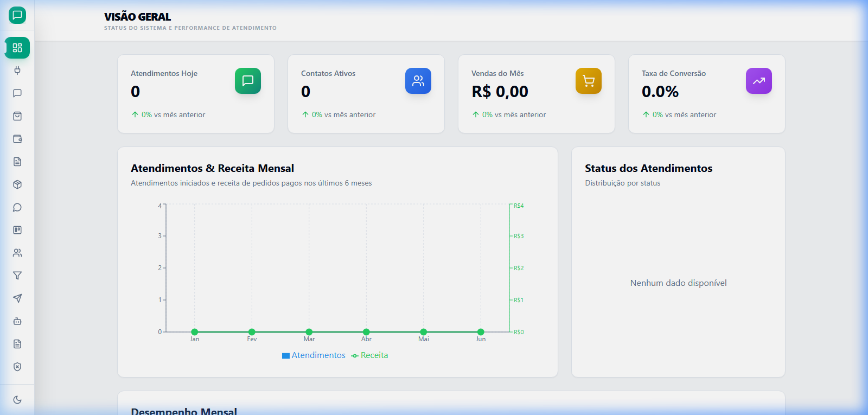Select the Mai data point on the chart
868x415 pixels.
pos(424,332)
